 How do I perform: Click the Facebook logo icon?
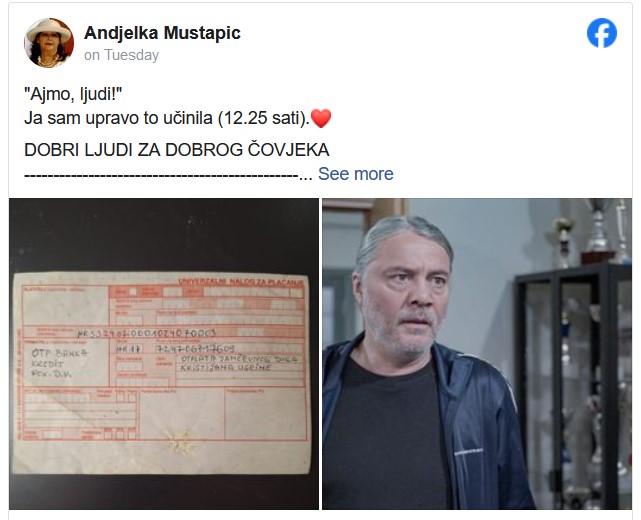point(602,33)
